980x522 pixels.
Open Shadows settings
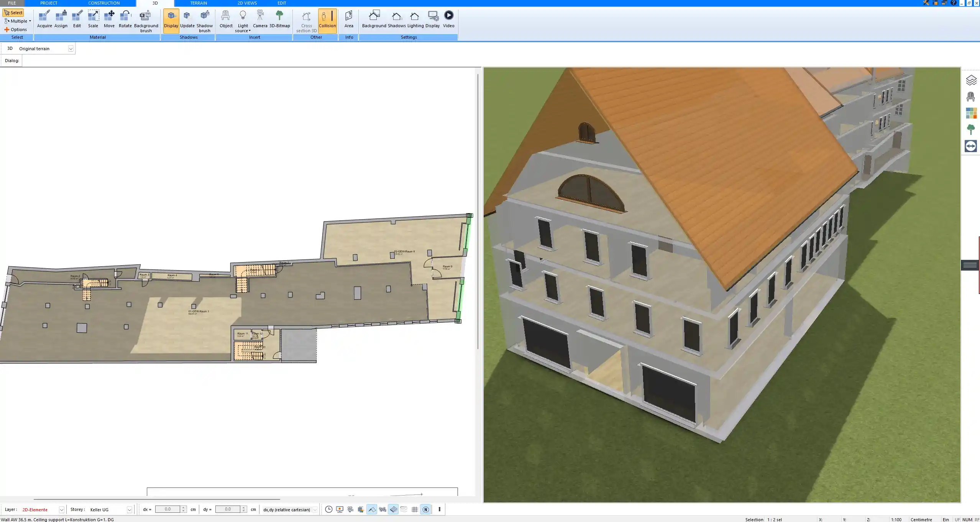click(397, 20)
